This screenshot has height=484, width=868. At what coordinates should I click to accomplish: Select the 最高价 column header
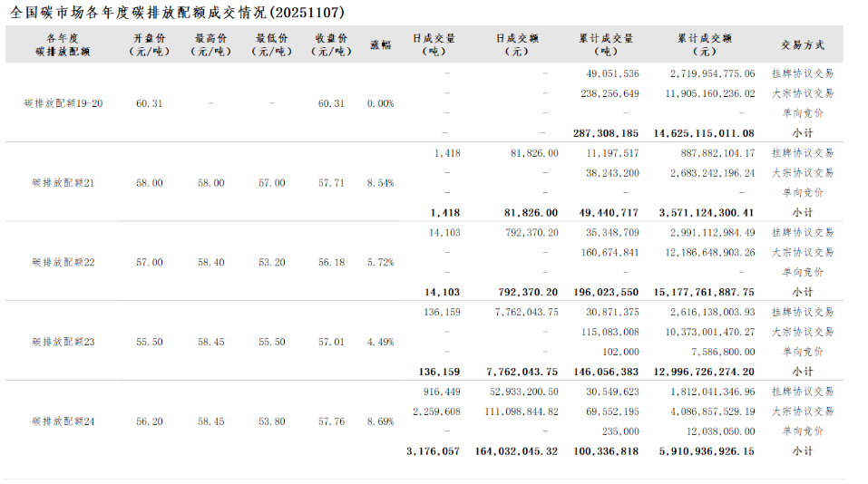(211, 44)
